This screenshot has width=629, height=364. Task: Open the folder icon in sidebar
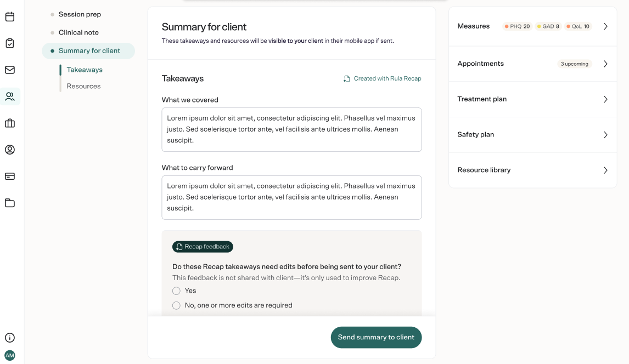tap(10, 203)
